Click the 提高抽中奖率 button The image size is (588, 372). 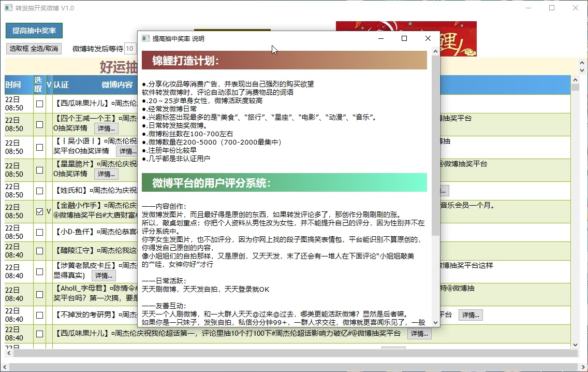coord(34,31)
